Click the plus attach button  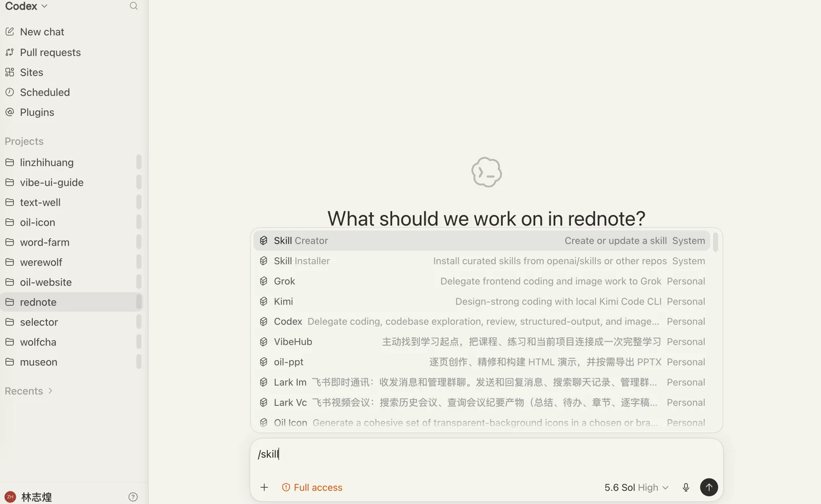(264, 488)
